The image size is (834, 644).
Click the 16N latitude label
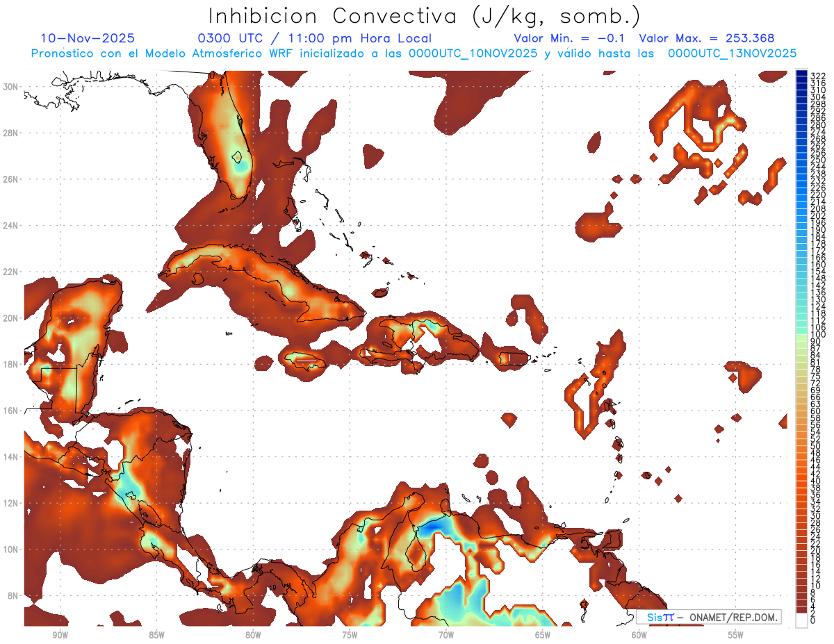point(11,411)
